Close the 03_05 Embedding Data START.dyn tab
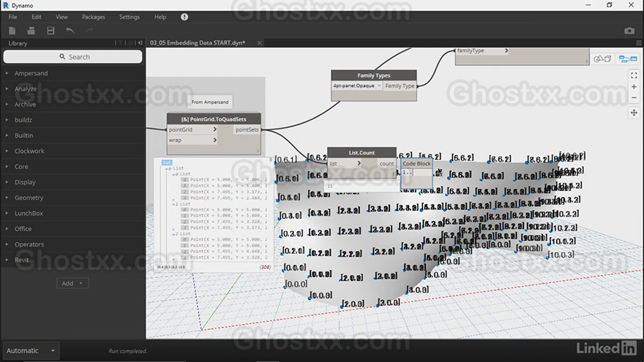The width and height of the screenshot is (644, 362). pyautogui.click(x=260, y=42)
